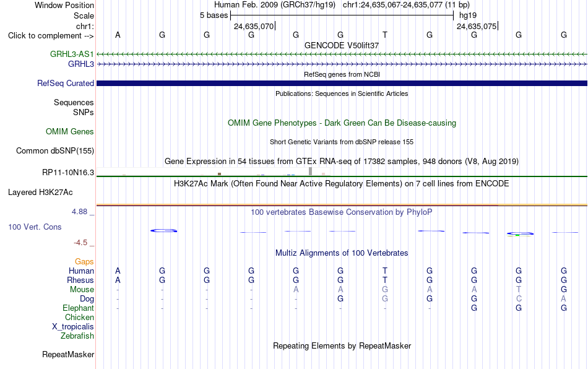588x369 pixels.
Task: Click the GRHL3-AS1 gene label
Action: (x=72, y=54)
